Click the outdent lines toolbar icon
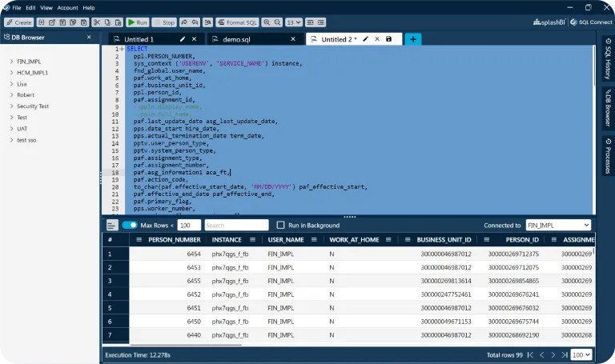The width and height of the screenshot is (615, 364). [310, 22]
